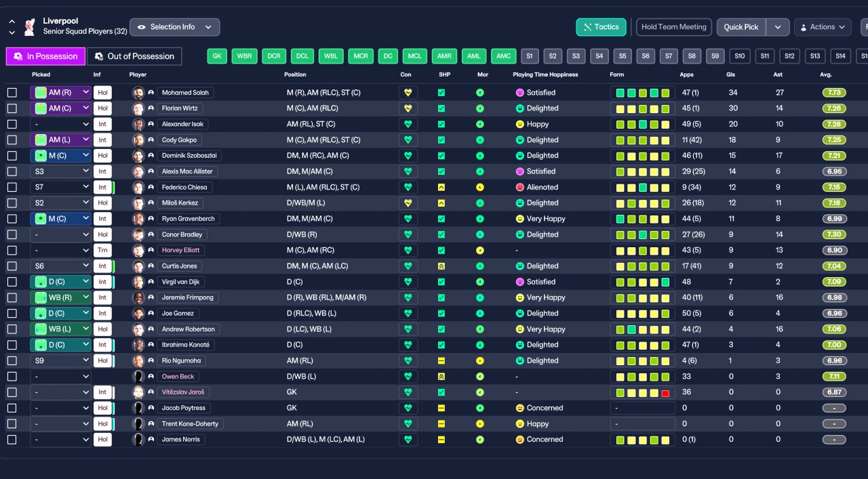Tick the checkbox for Alexis Mac Allister

(12, 171)
